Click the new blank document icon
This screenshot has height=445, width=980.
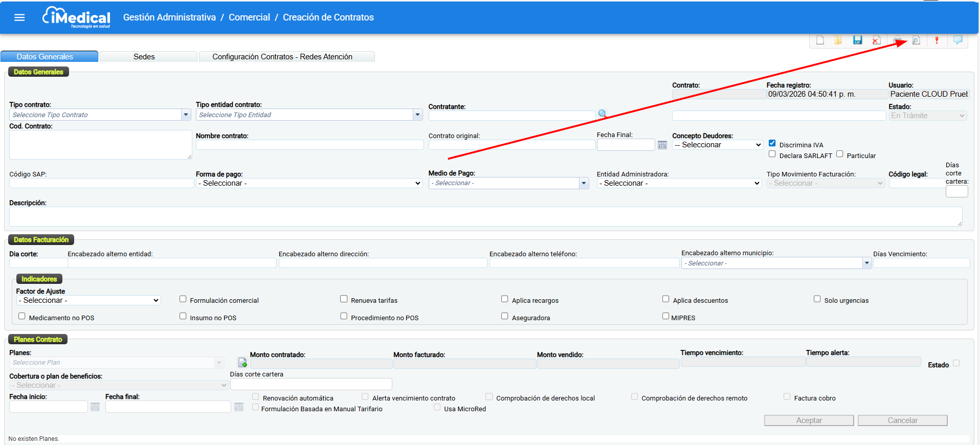pyautogui.click(x=820, y=40)
